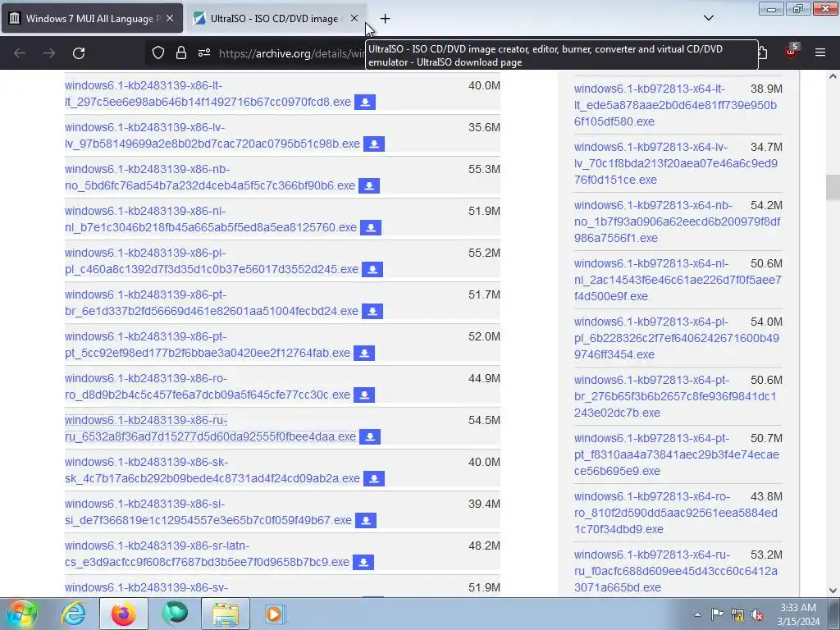The image size is (840, 630).
Task: Click the taskbar clock showing 3:33 AM
Action: click(798, 614)
